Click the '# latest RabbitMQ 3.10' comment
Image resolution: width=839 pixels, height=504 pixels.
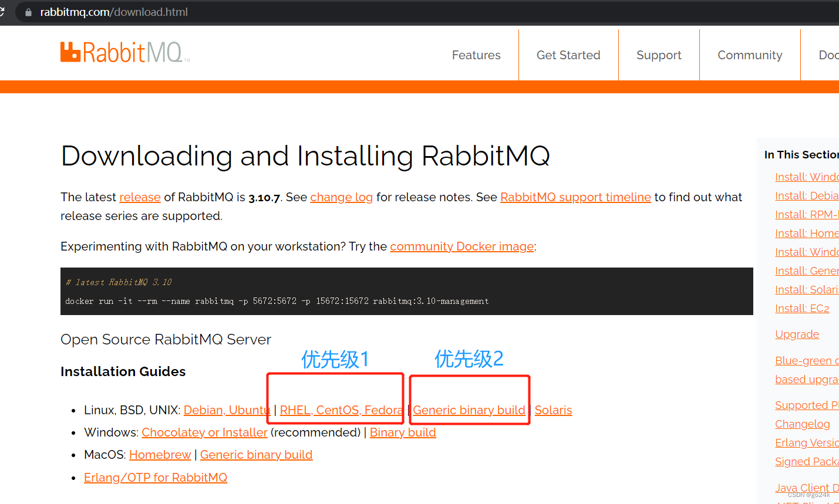click(x=119, y=282)
